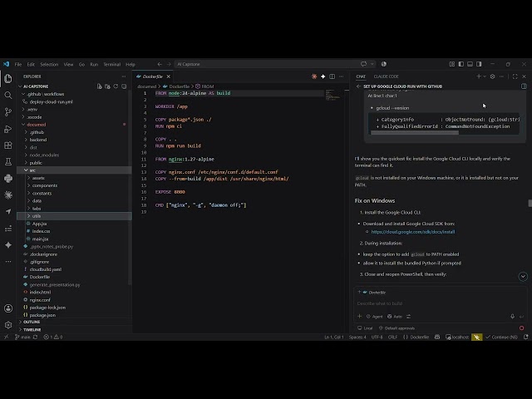This screenshot has height=399, width=532.
Task: Click Default approvals button
Action: (397, 328)
